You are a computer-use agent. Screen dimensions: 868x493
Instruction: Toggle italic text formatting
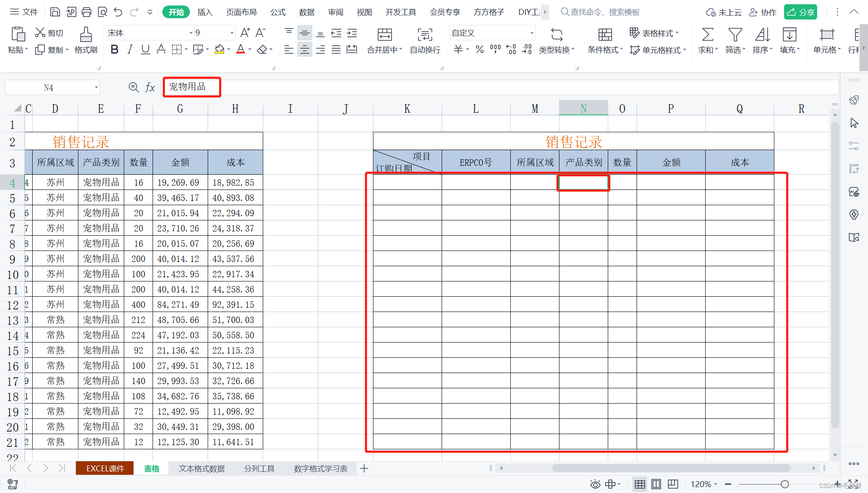pyautogui.click(x=130, y=50)
